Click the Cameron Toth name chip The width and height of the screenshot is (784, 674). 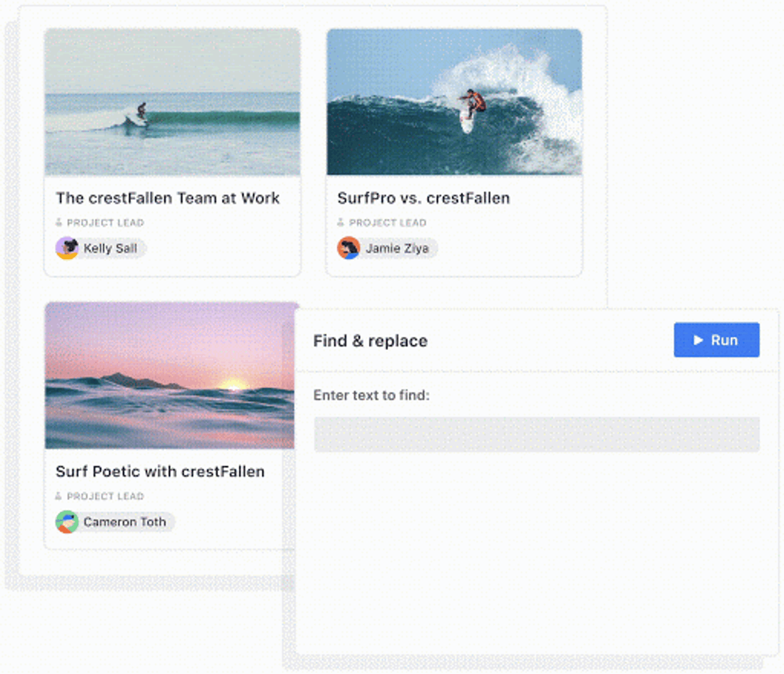pyautogui.click(x=115, y=522)
